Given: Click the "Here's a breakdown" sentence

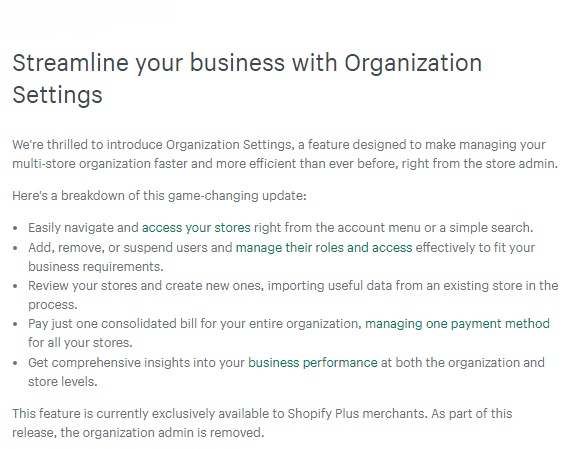Looking at the screenshot, I should click(159, 196).
